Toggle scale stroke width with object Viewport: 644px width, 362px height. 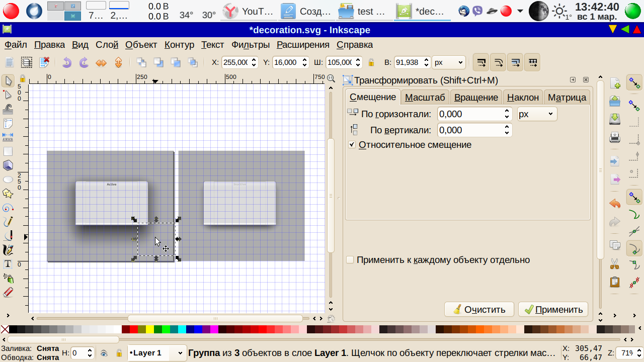(x=481, y=62)
